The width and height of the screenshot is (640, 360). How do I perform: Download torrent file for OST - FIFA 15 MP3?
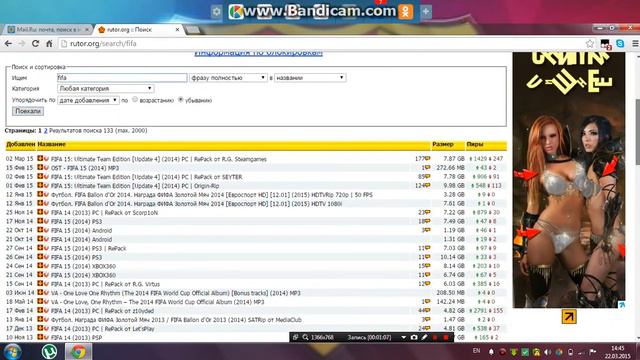point(40,167)
